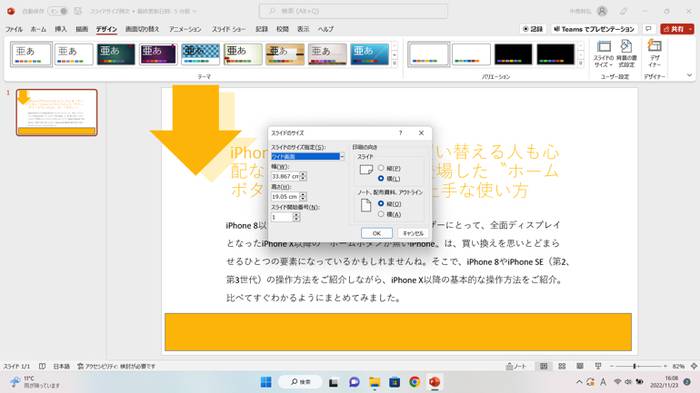Select the first white variant thumbnail
Screen dimensions: 700x393
click(x=429, y=54)
